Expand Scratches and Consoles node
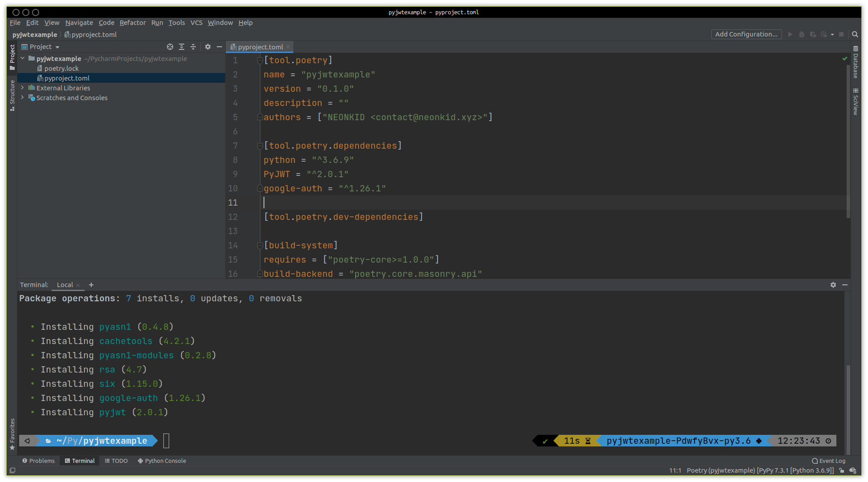 point(22,98)
